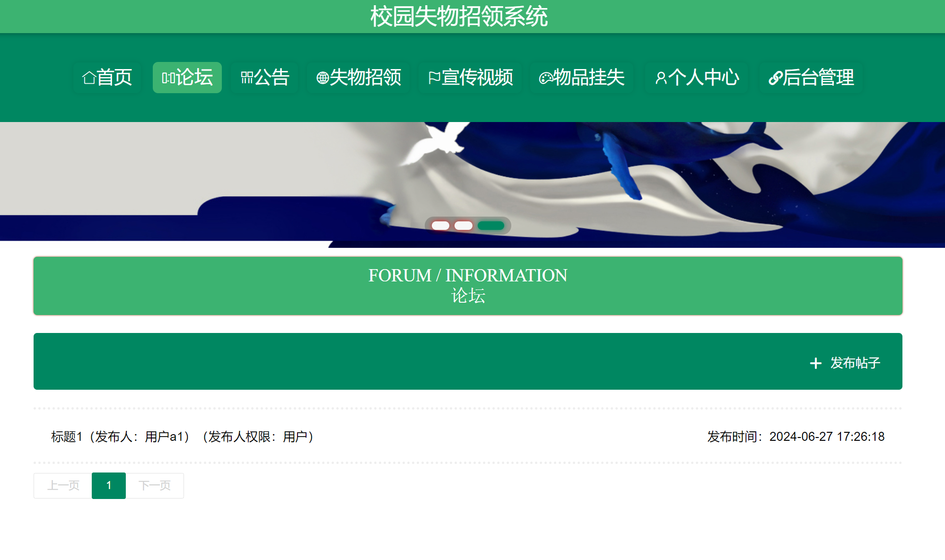Screen dimensions: 945x560
Task: Go to page 1 in pagination
Action: coord(109,485)
